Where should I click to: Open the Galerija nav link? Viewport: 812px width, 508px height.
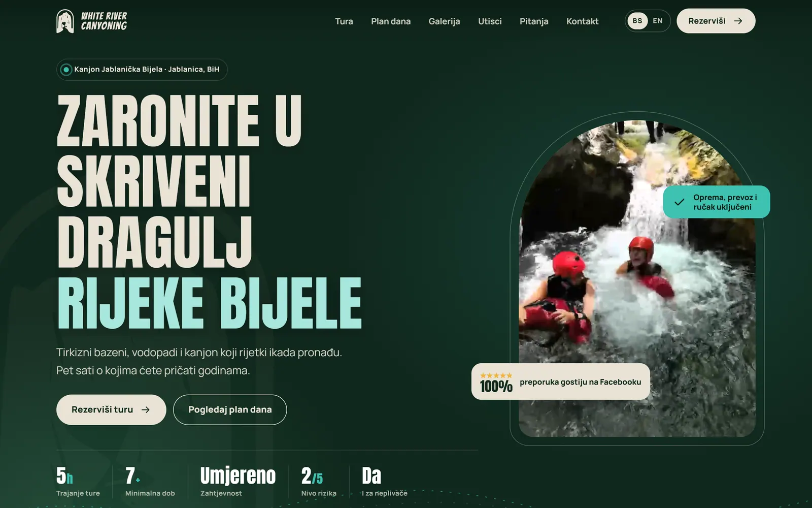[444, 21]
